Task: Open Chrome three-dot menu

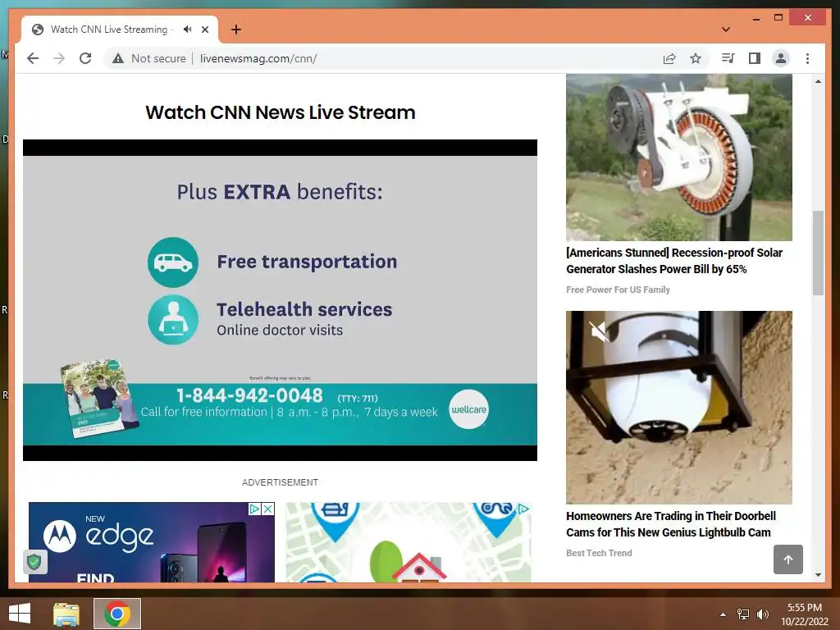Action: [807, 58]
